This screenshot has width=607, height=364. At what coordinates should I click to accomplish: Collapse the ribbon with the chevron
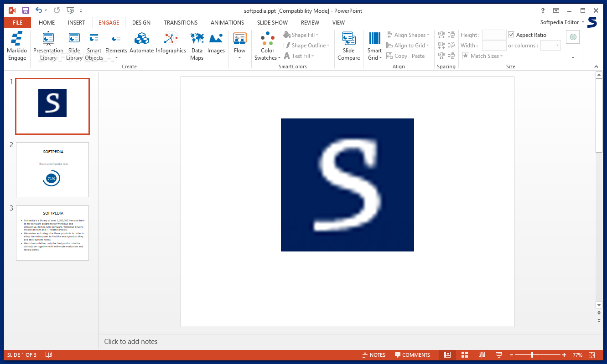(596, 67)
